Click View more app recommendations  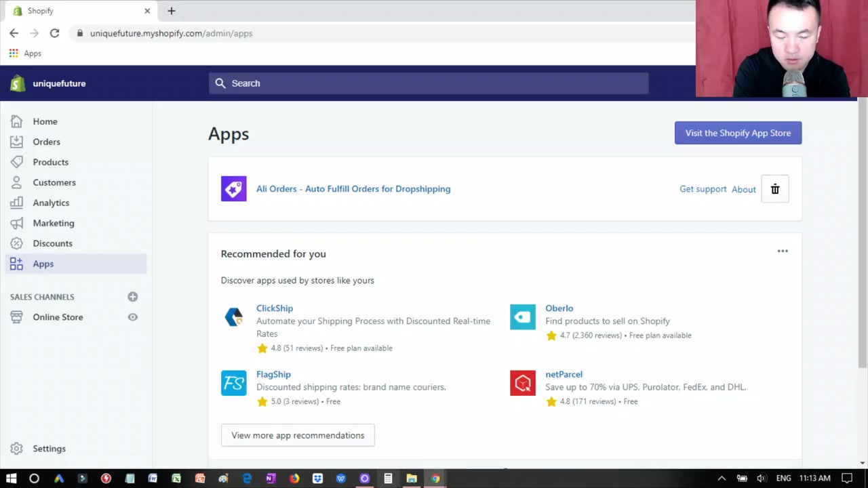point(298,435)
